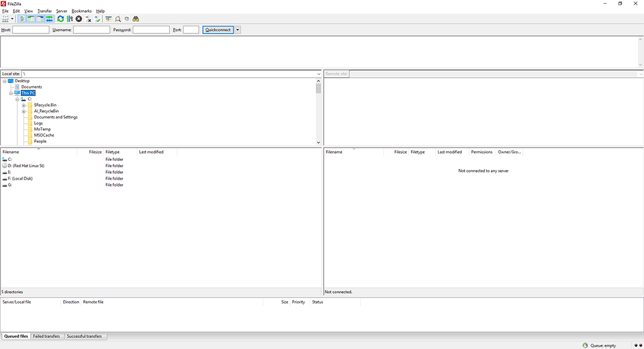Screen dimensions: 644x349
Task: Open the directory listing filters icon
Action: [108, 19]
